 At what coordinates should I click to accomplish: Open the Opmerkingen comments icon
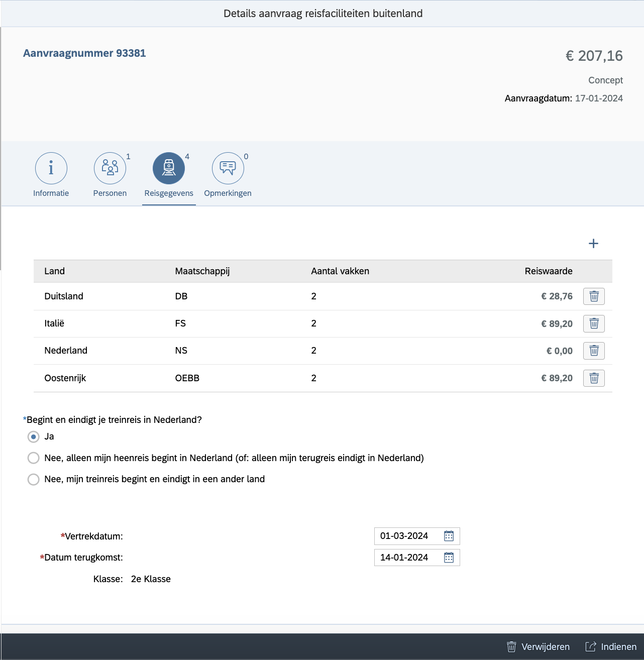pos(228,168)
